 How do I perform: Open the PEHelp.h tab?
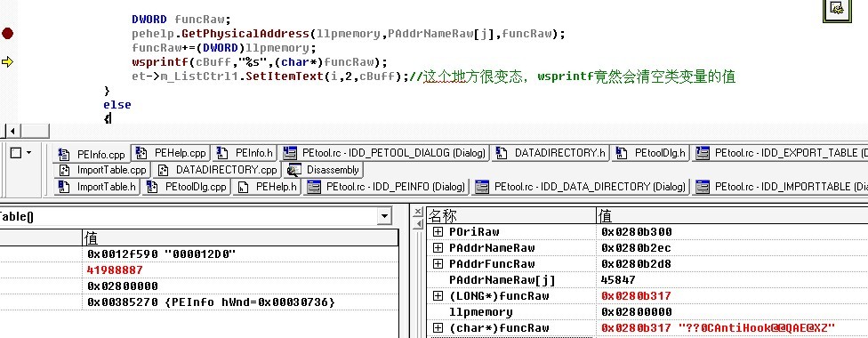tap(267, 187)
